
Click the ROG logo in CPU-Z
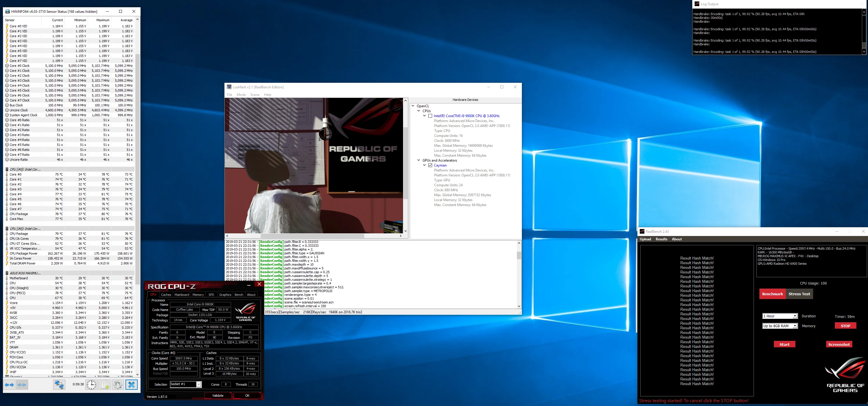(x=246, y=312)
